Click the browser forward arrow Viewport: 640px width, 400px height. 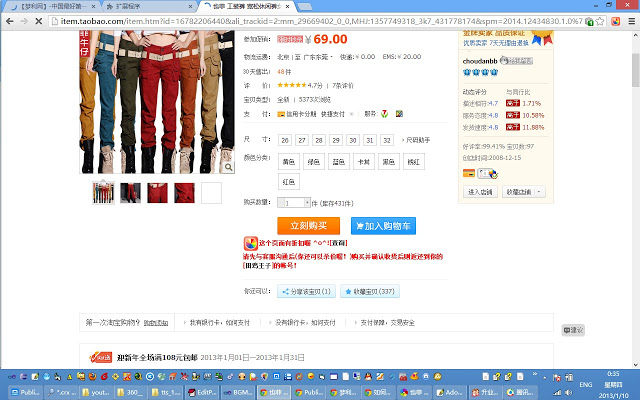click(24, 21)
